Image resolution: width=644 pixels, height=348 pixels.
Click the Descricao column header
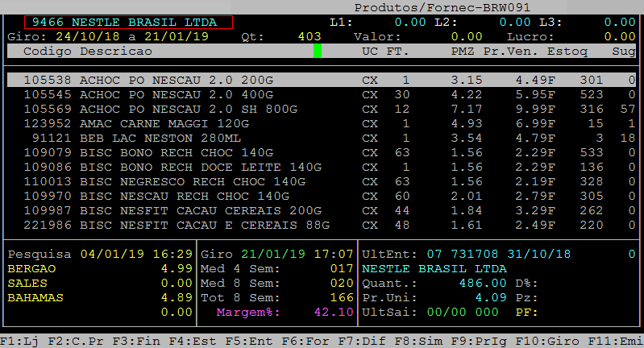(x=115, y=52)
